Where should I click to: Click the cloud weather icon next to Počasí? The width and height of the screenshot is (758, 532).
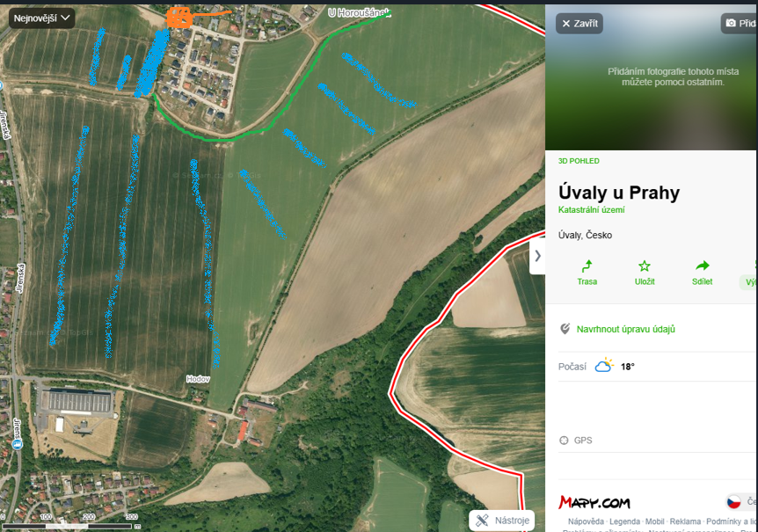point(604,366)
